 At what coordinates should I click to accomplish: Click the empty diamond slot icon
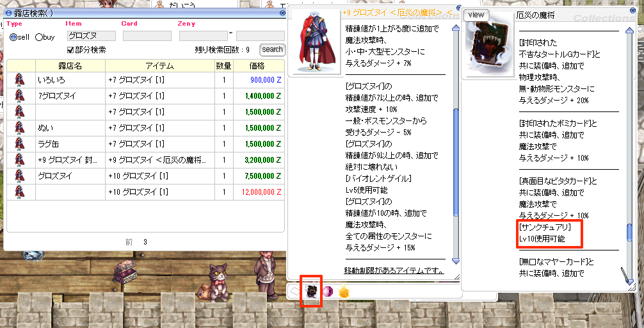click(x=295, y=292)
